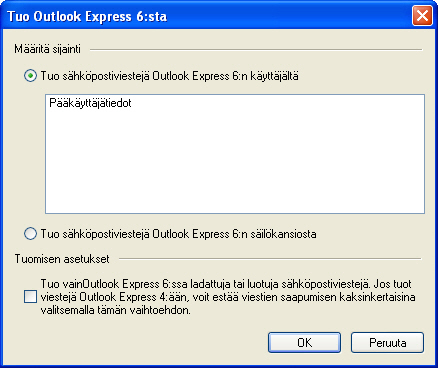Click the 'Outlook Express 6:n säilökansiosta' option label
The image size is (438, 368).
tap(234, 234)
